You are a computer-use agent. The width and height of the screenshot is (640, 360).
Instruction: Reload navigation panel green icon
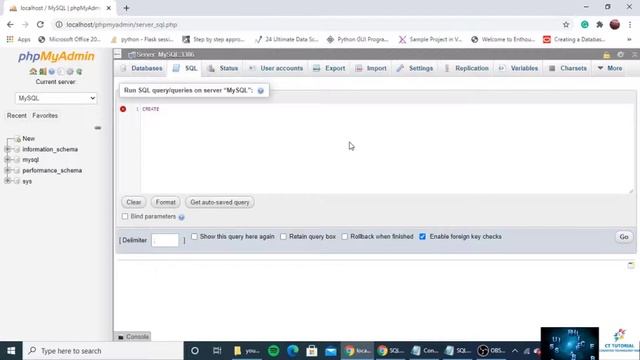point(79,72)
